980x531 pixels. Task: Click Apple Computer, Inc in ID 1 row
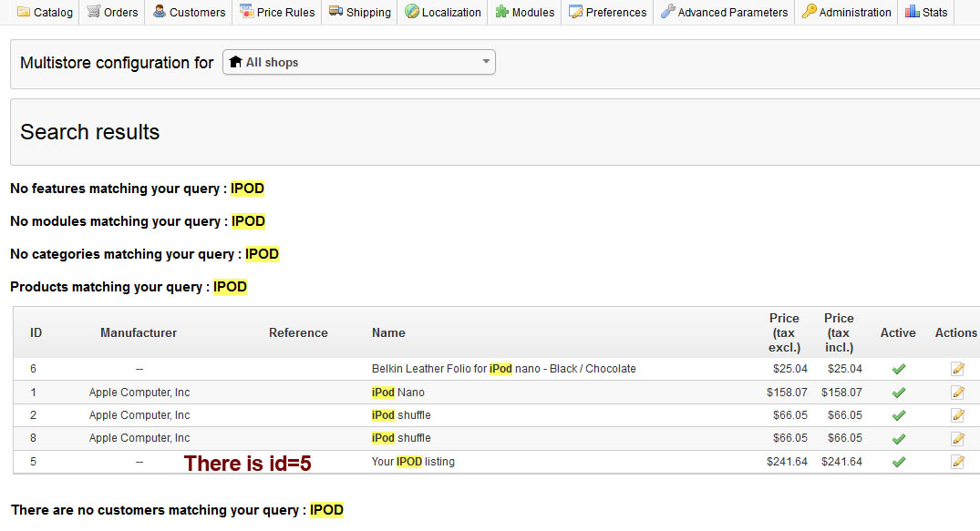point(139,393)
